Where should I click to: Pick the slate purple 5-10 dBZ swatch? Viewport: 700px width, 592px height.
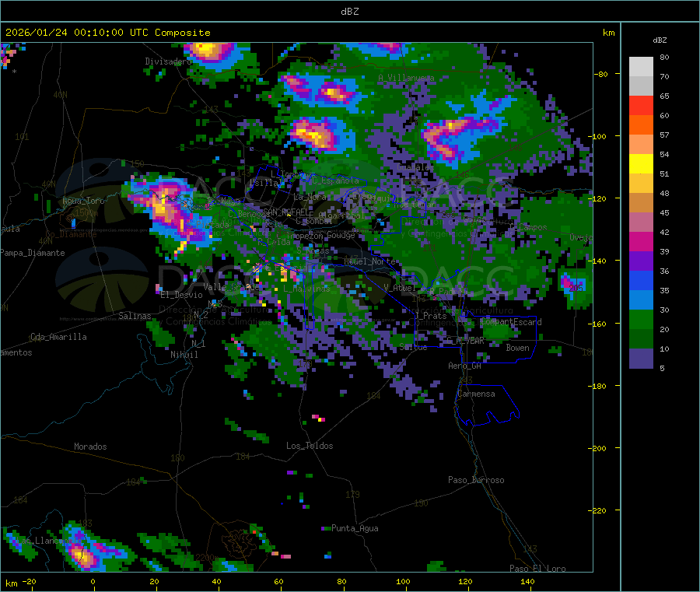[x=641, y=358]
